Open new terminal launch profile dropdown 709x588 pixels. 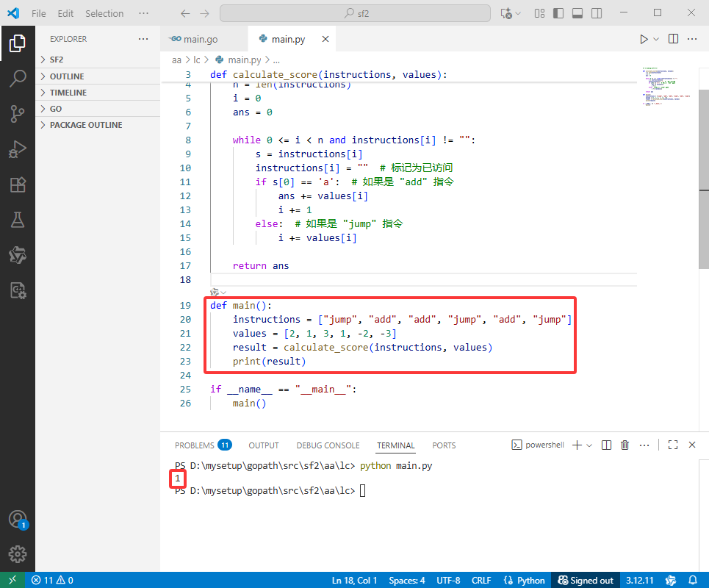pos(589,445)
